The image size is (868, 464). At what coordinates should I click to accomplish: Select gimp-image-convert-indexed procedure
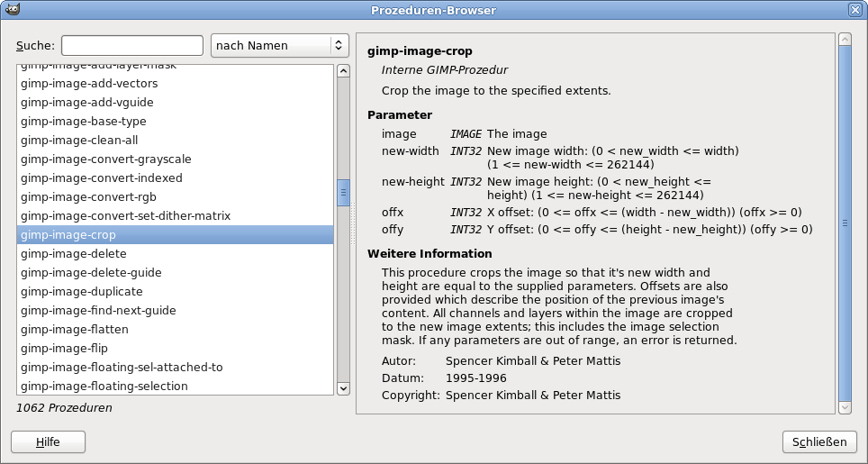point(175,177)
